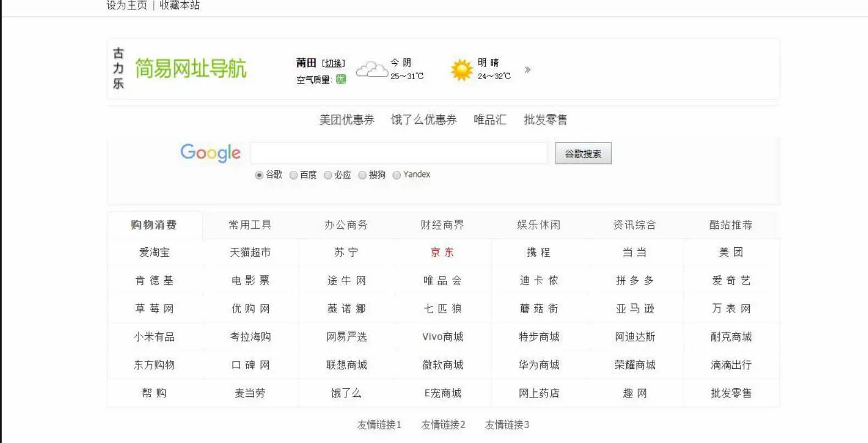868x443 pixels.
Task: Open the 微软商城 link
Action: (x=443, y=364)
